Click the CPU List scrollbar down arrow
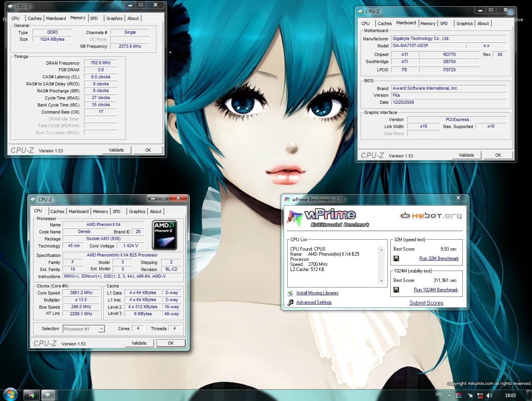 pyautogui.click(x=381, y=281)
